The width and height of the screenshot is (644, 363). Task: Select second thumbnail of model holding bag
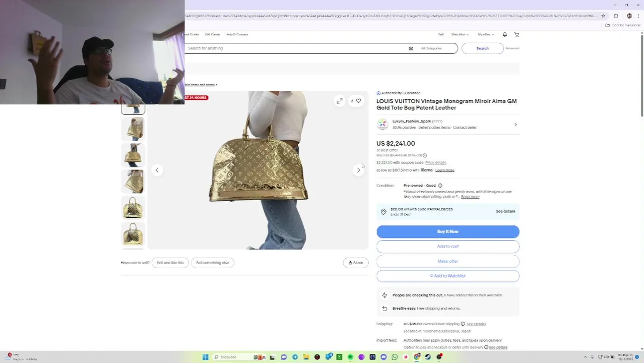click(x=133, y=129)
